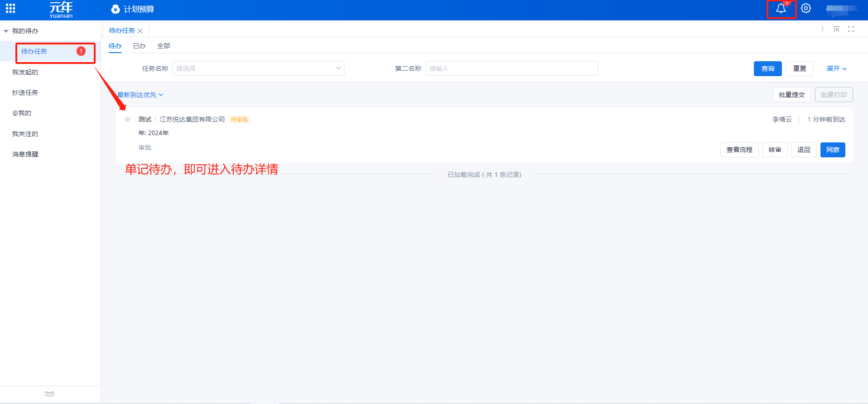Open 我发起的 in sidebar
This screenshot has height=404, width=868.
point(25,72)
